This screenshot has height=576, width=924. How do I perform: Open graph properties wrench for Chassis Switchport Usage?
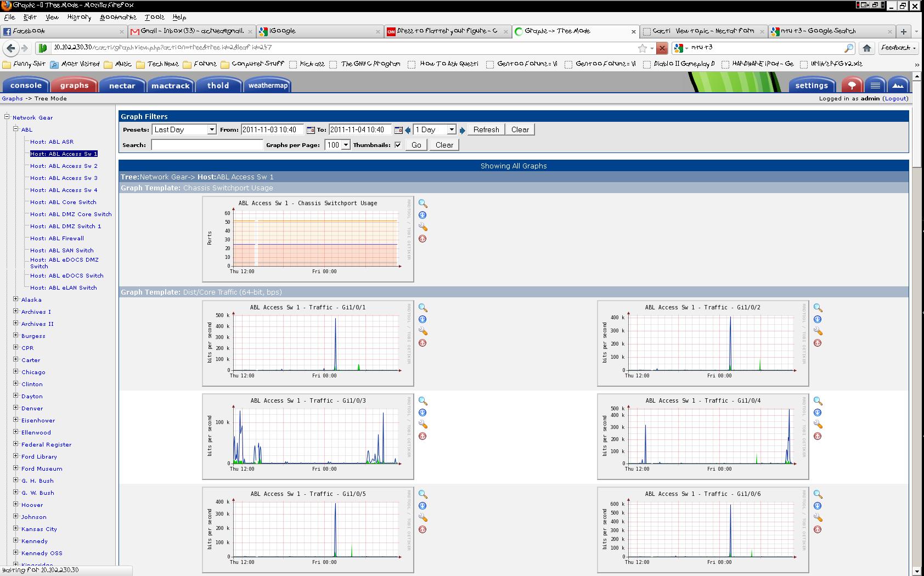(422, 227)
